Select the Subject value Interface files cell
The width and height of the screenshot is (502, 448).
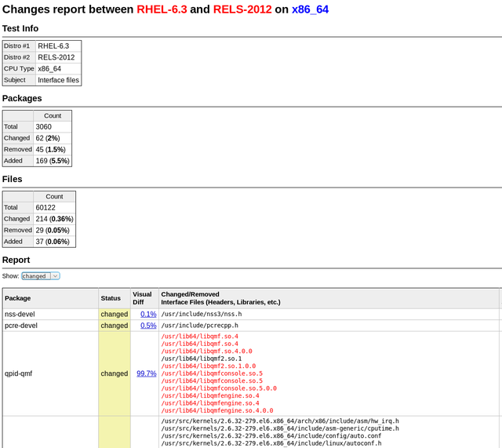[58, 80]
